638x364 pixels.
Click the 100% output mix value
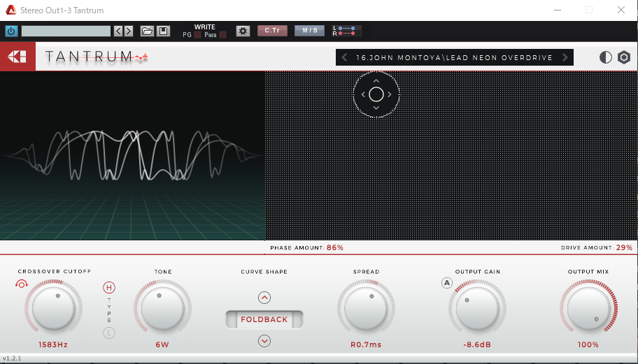[588, 344]
